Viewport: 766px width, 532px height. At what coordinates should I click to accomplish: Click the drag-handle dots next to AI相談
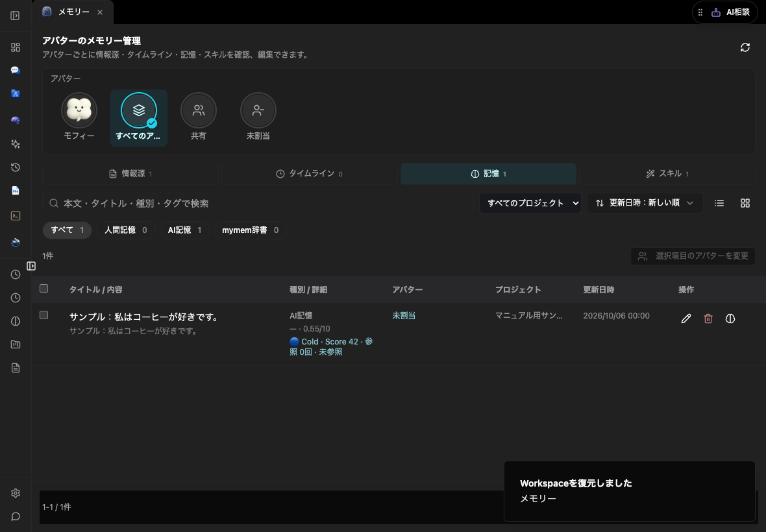click(700, 12)
